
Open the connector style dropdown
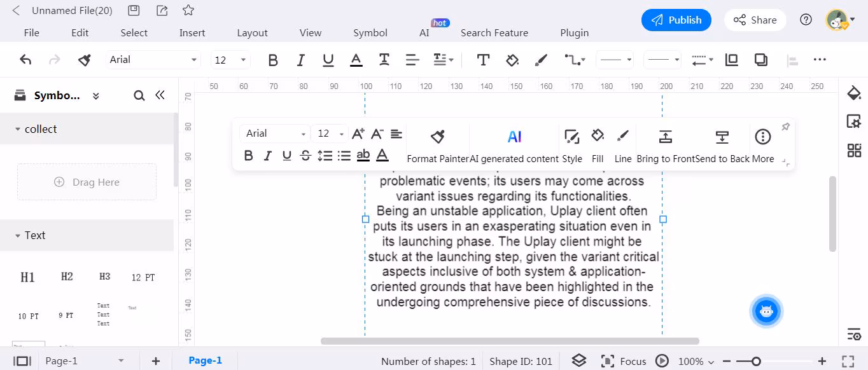click(x=575, y=60)
